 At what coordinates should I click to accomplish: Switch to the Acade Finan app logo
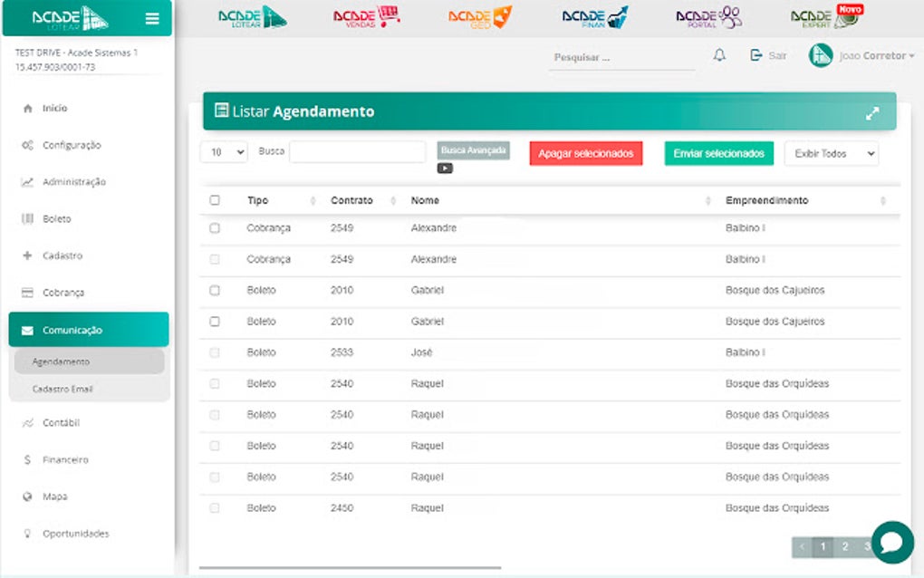(x=595, y=17)
